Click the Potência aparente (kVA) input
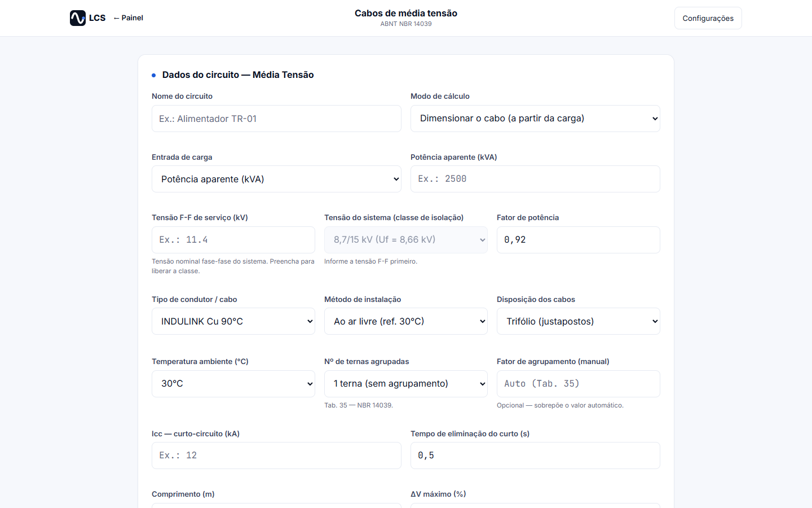The width and height of the screenshot is (812, 508). click(535, 179)
